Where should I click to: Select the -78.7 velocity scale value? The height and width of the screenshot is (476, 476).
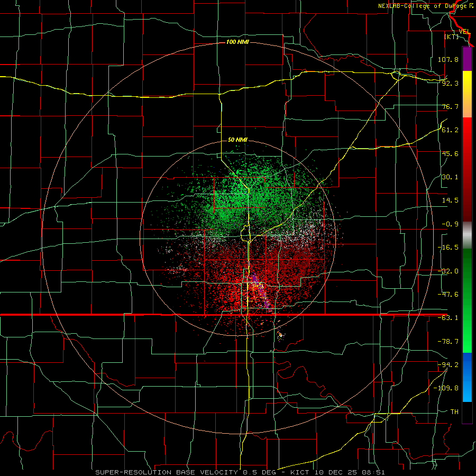448,342
